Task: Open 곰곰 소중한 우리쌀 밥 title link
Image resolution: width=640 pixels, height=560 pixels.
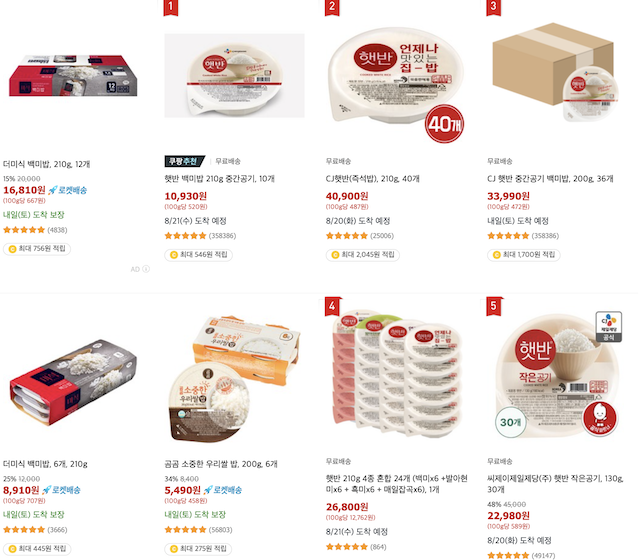Action: coord(221,464)
